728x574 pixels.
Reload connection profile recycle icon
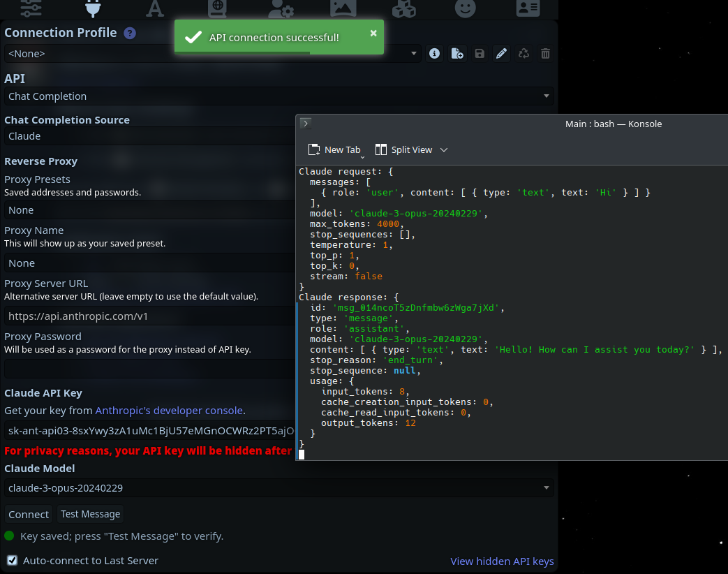click(523, 53)
